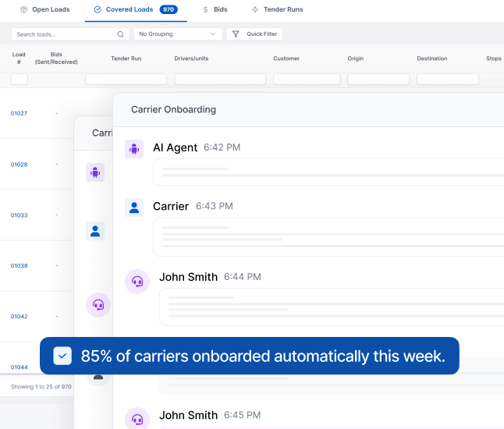Open load 01027
Image resolution: width=504 pixels, height=429 pixels.
(19, 113)
